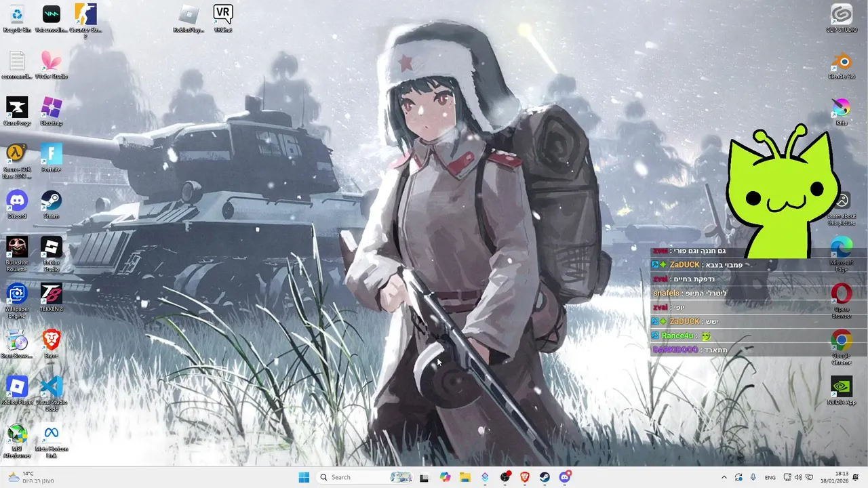Viewport: 868px width, 488px height.
Task: Switch to OBS Studio on taskbar
Action: click(x=505, y=477)
